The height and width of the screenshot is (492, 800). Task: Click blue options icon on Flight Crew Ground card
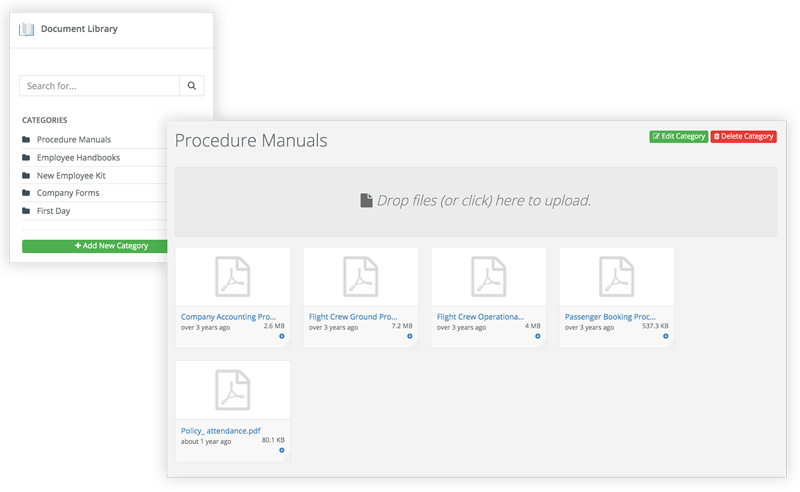click(x=410, y=336)
